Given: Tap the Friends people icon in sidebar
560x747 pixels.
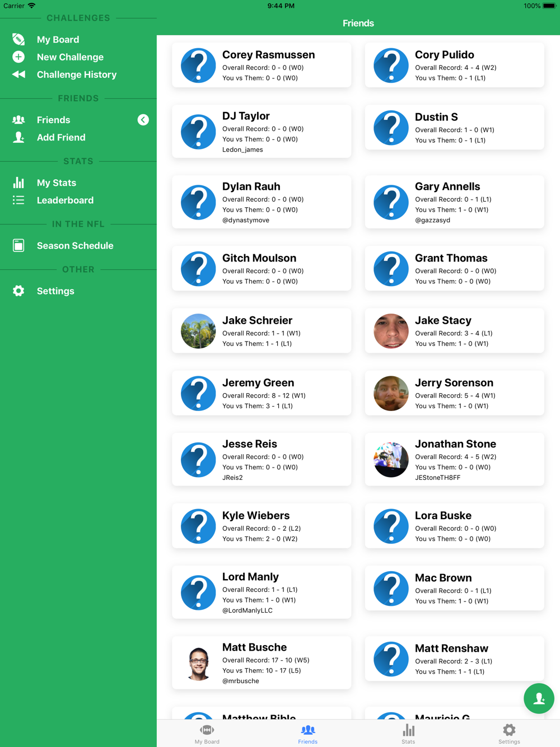Looking at the screenshot, I should pyautogui.click(x=18, y=120).
